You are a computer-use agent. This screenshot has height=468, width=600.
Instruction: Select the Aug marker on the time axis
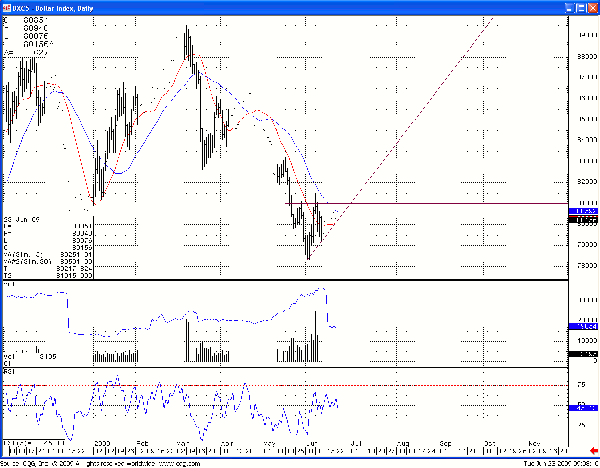click(x=403, y=441)
